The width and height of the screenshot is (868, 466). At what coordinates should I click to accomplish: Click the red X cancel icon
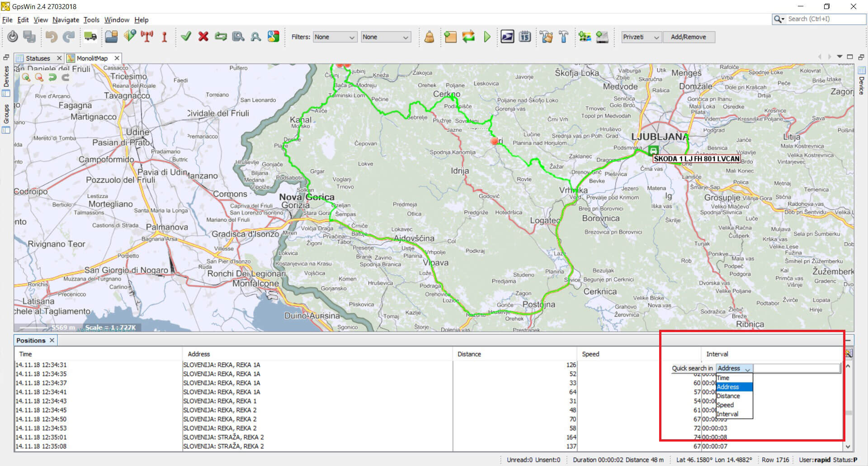coord(203,37)
